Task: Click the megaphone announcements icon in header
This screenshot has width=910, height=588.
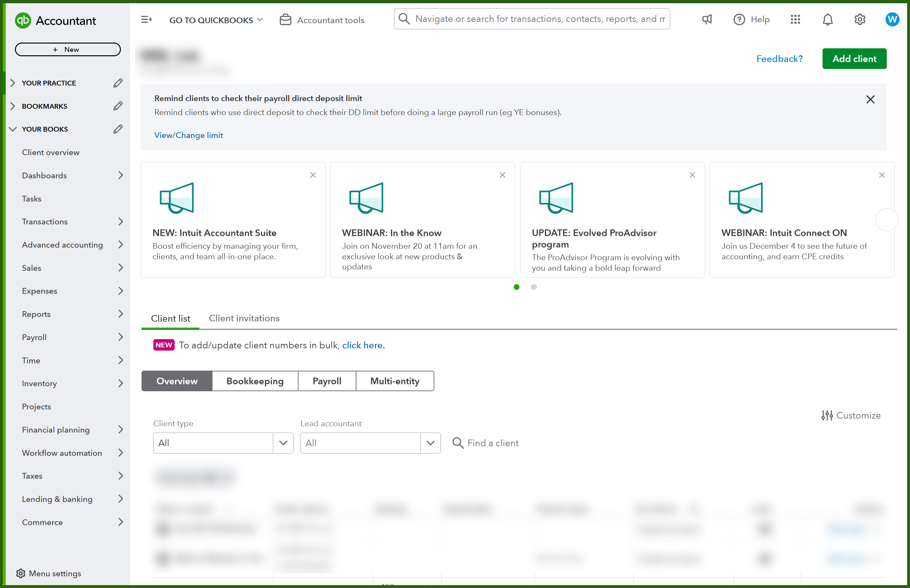Action: point(707,19)
